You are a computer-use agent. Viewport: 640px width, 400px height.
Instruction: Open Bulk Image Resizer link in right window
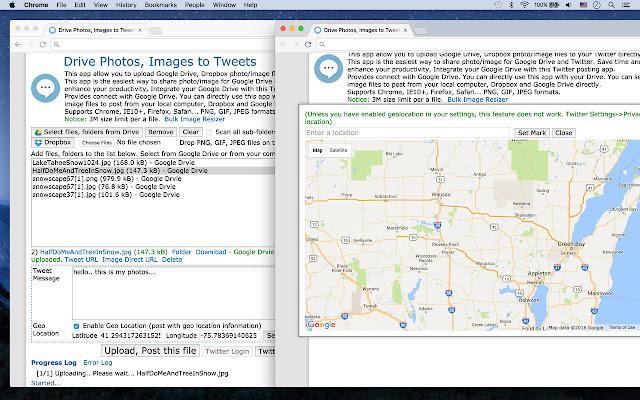(x=478, y=100)
